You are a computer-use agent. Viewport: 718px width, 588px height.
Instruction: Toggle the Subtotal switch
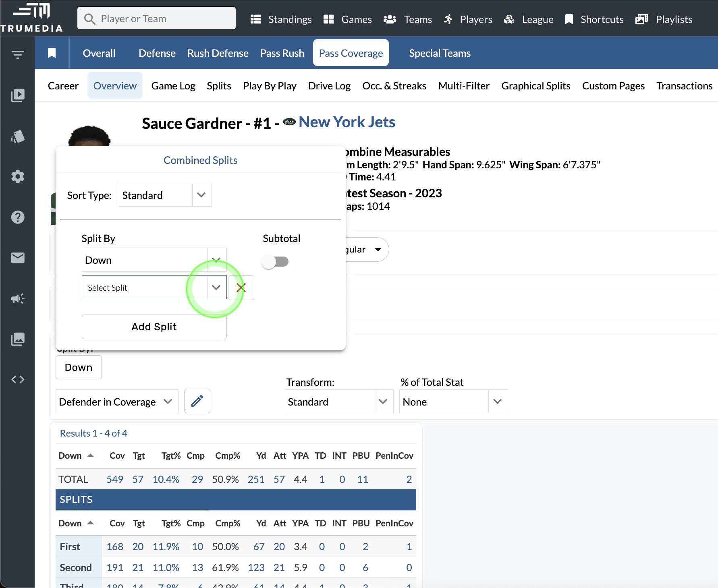(x=275, y=262)
